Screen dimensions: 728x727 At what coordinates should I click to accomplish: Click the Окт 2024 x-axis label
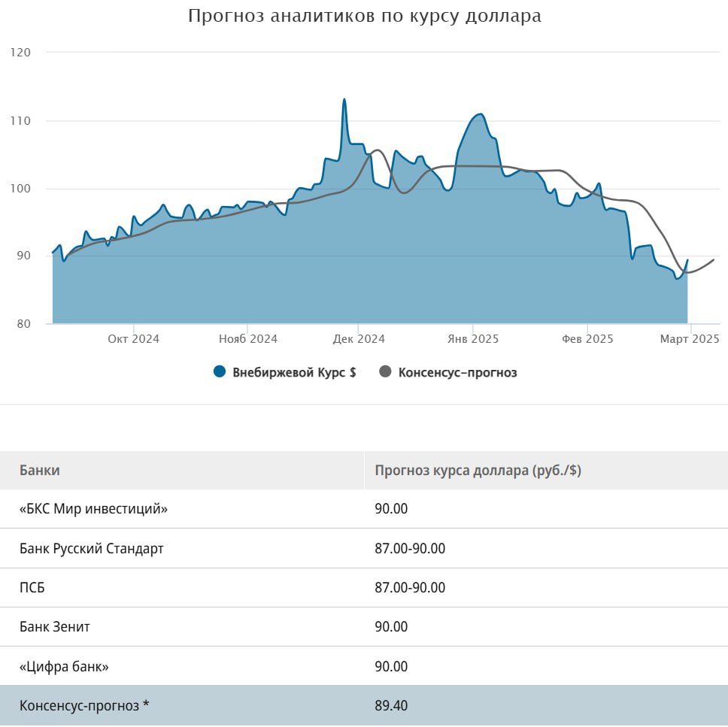133,339
